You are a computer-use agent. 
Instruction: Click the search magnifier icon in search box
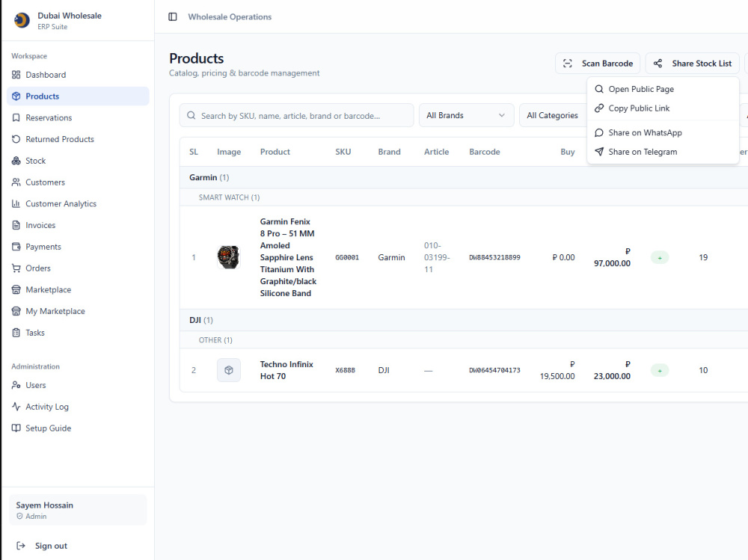click(191, 115)
